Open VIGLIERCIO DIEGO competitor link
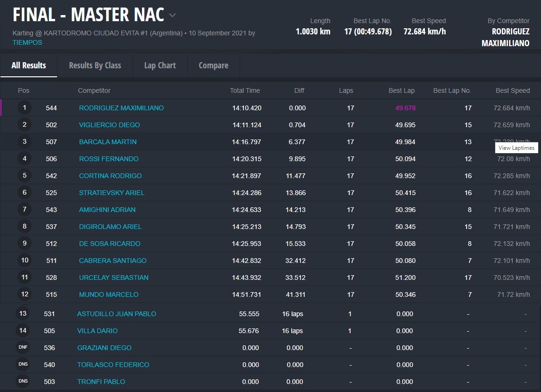Screen dimensions: 541x392 pyautogui.click(x=109, y=125)
